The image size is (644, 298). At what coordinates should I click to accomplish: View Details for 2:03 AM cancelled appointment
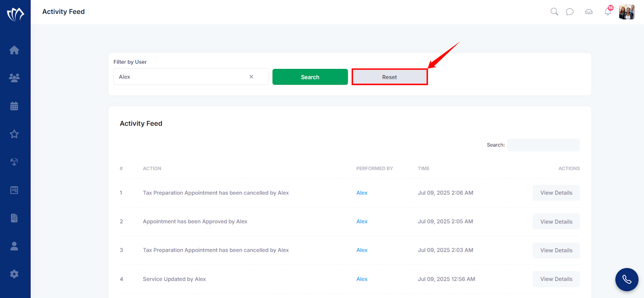click(x=556, y=250)
